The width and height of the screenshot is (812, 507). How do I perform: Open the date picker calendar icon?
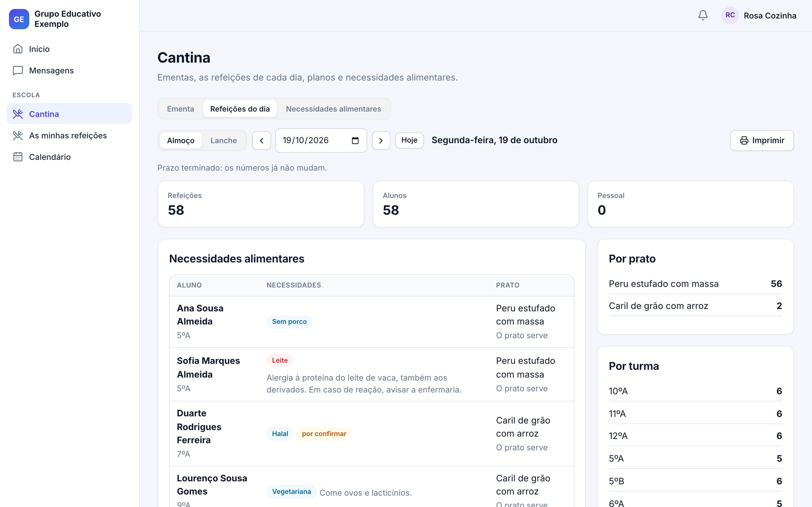pyautogui.click(x=355, y=140)
